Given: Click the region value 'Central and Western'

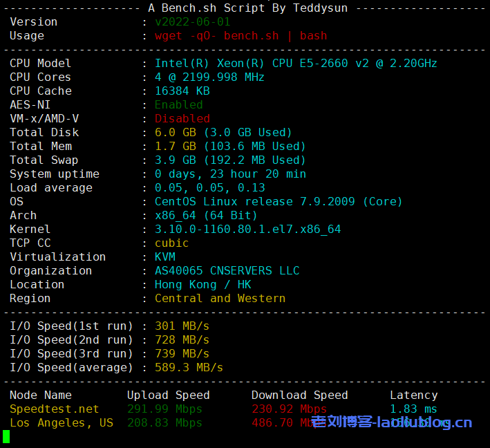Looking at the screenshot, I should [220, 298].
